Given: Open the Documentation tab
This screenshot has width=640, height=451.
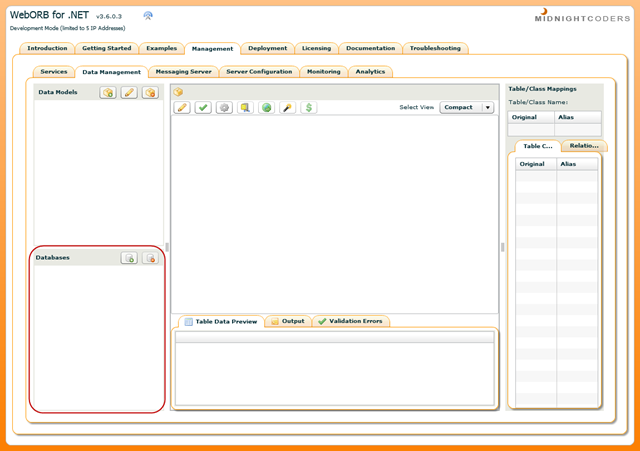Looking at the screenshot, I should tap(370, 48).
